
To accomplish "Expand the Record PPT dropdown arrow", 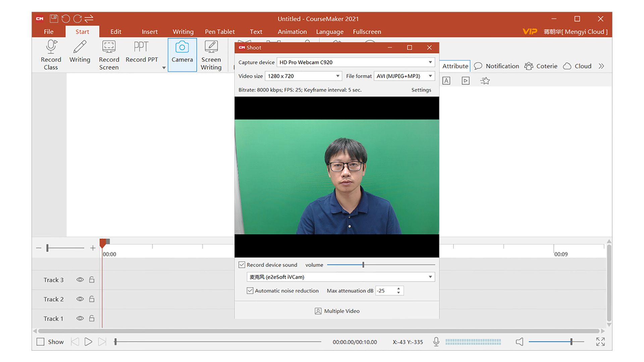I will tap(164, 68).
